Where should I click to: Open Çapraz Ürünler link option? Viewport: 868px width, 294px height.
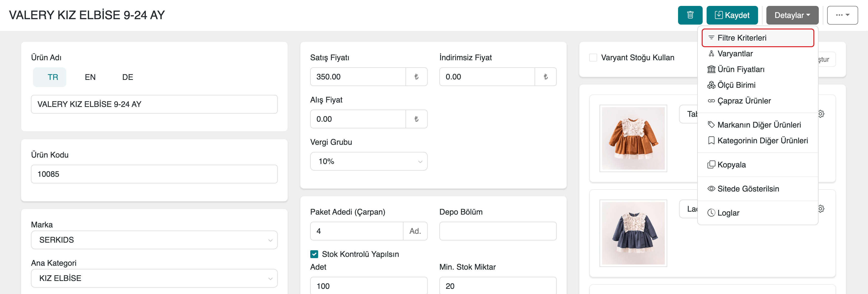pyautogui.click(x=744, y=101)
